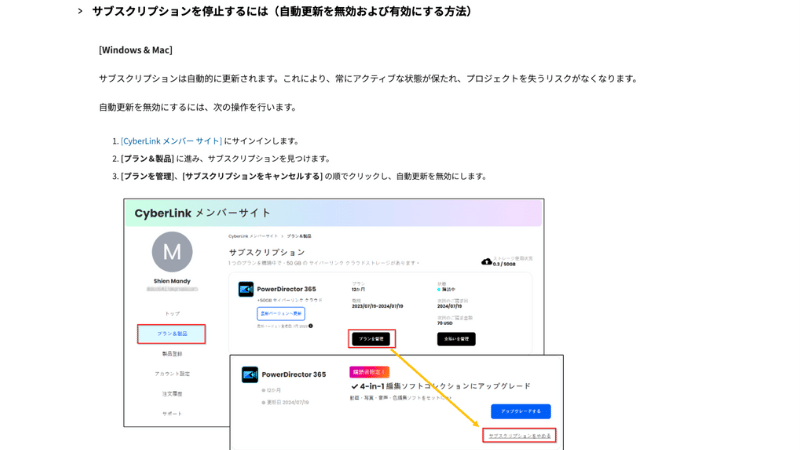
Task: Click the step 2 instruction mentioning [プラン＆製品]
Action: pos(226,159)
